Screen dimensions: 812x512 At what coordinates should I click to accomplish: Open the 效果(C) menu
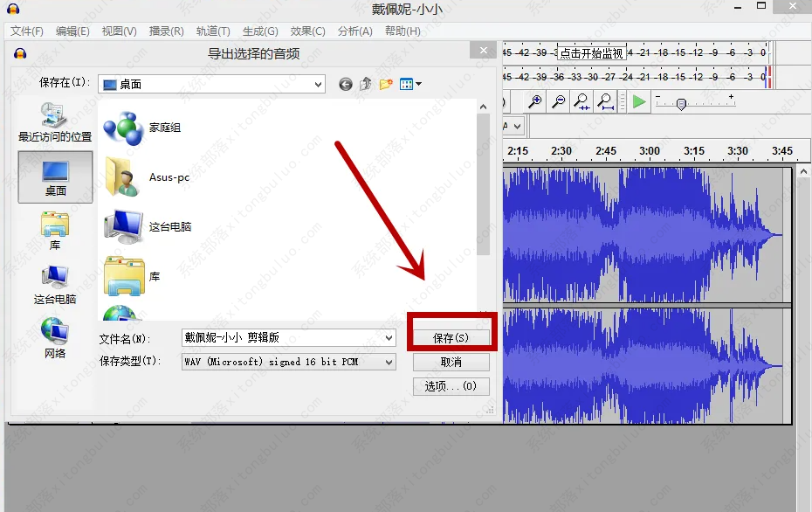coord(307,31)
